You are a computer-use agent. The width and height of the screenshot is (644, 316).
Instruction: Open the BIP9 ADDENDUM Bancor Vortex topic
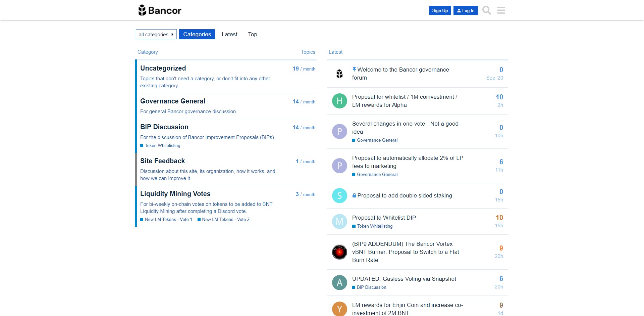(x=406, y=252)
